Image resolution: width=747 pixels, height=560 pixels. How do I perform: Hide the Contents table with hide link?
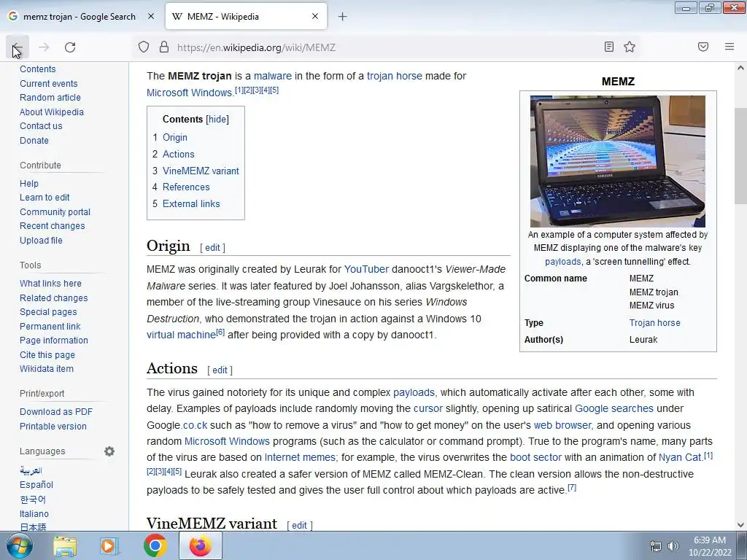coord(217,119)
